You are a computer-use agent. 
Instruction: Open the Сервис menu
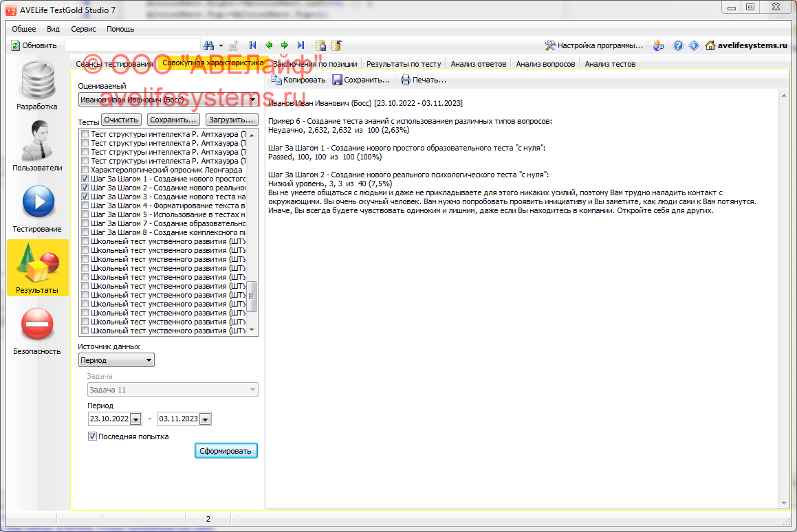(x=83, y=29)
